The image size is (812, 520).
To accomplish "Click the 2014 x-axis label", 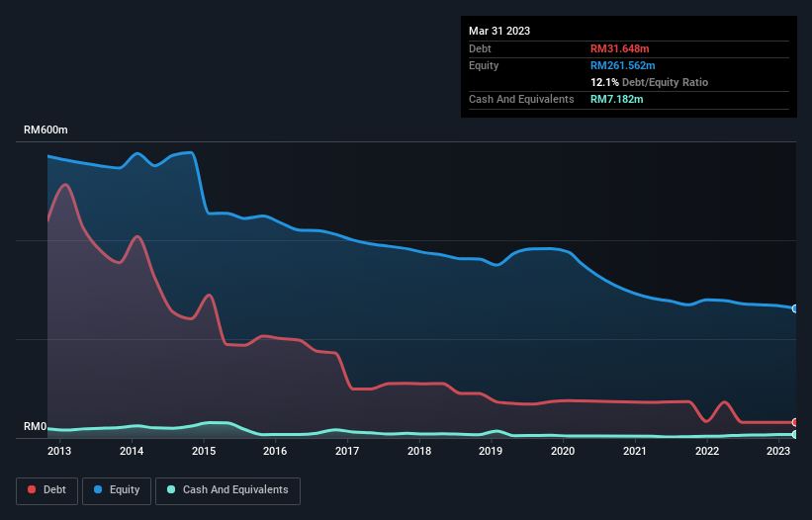I will [132, 451].
